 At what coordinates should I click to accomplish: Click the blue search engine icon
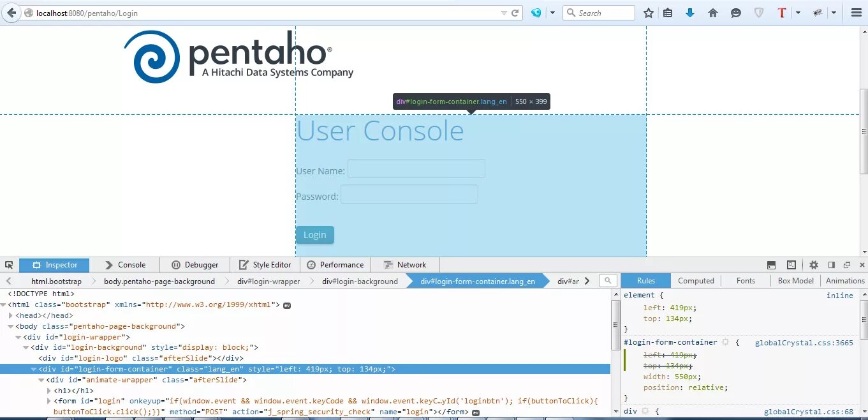(536, 13)
